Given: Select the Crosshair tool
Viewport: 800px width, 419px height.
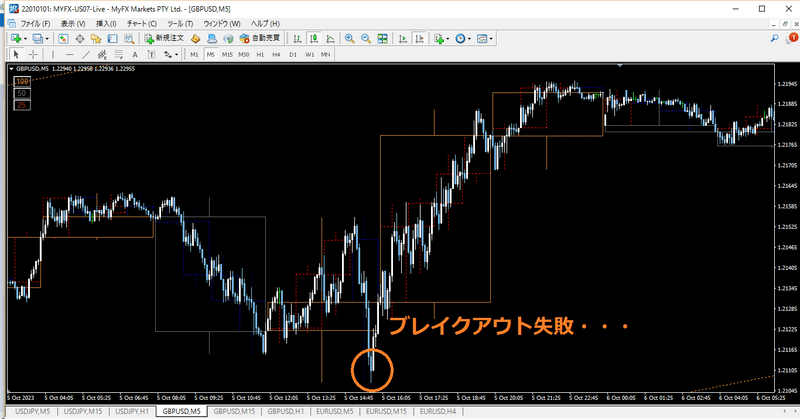Looking at the screenshot, I should point(33,54).
